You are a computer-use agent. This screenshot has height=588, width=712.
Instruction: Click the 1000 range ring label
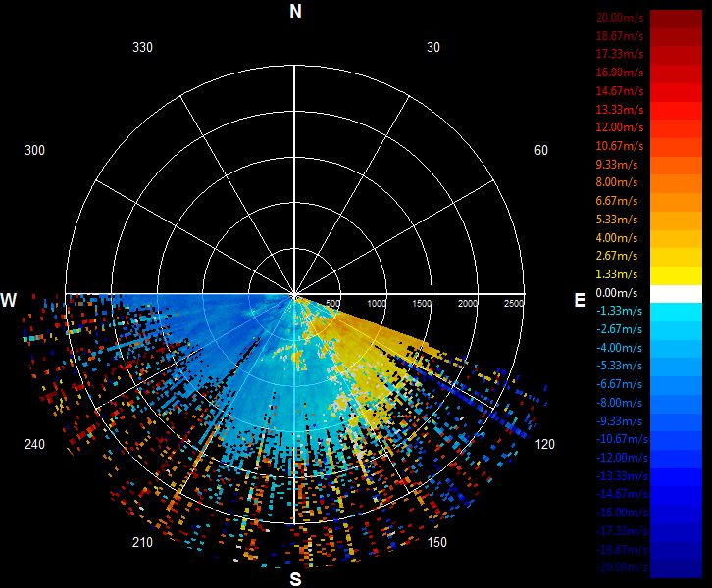tap(377, 304)
